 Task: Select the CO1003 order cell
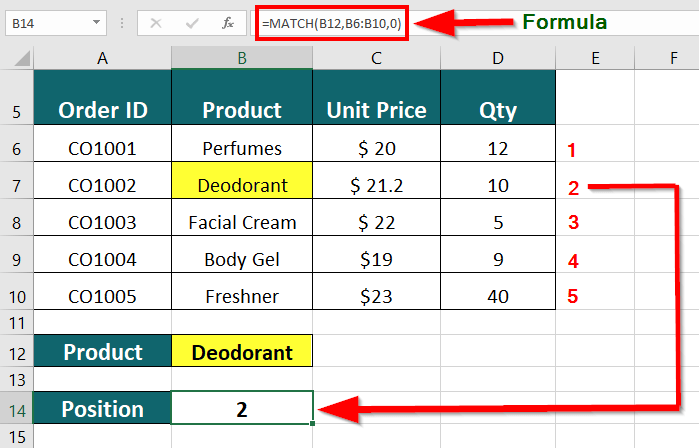coord(102,222)
